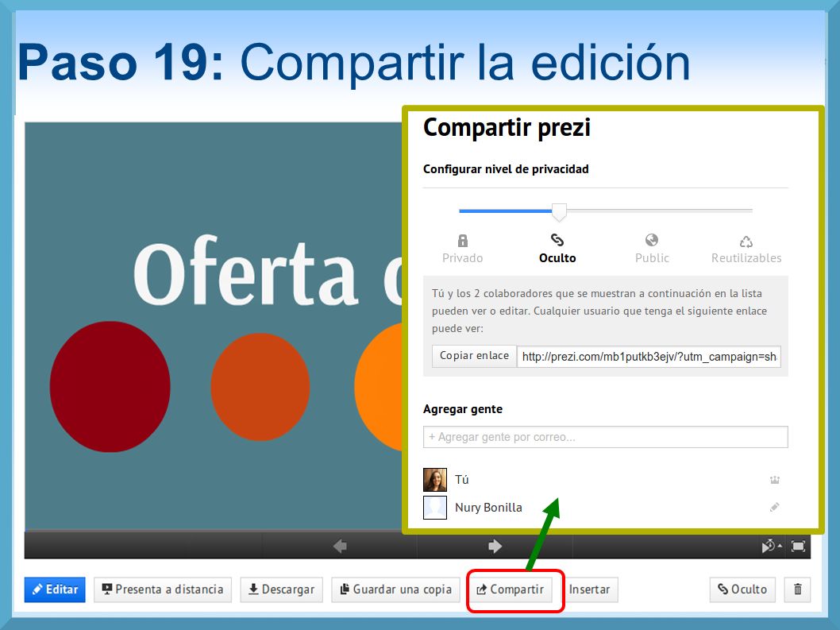Screen dimensions: 840x630
Task: Select the Privado lock icon
Action: pyautogui.click(x=463, y=240)
